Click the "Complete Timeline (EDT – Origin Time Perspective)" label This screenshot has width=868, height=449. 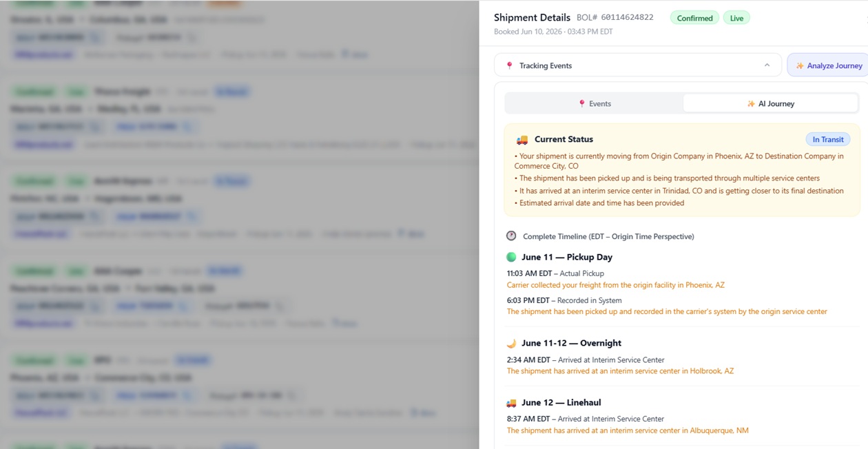click(x=608, y=236)
